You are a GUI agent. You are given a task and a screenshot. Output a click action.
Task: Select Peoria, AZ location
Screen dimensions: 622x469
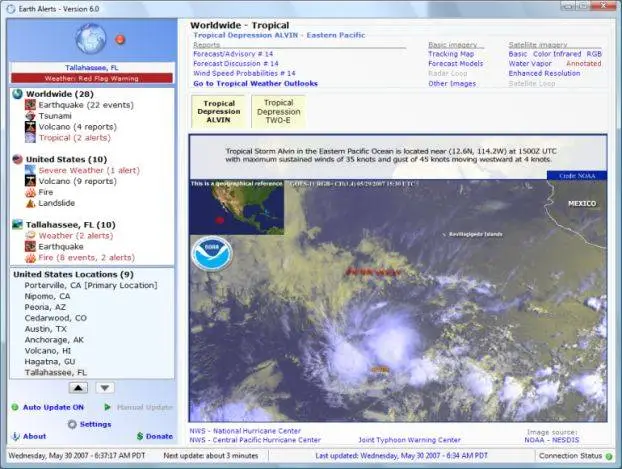point(45,308)
